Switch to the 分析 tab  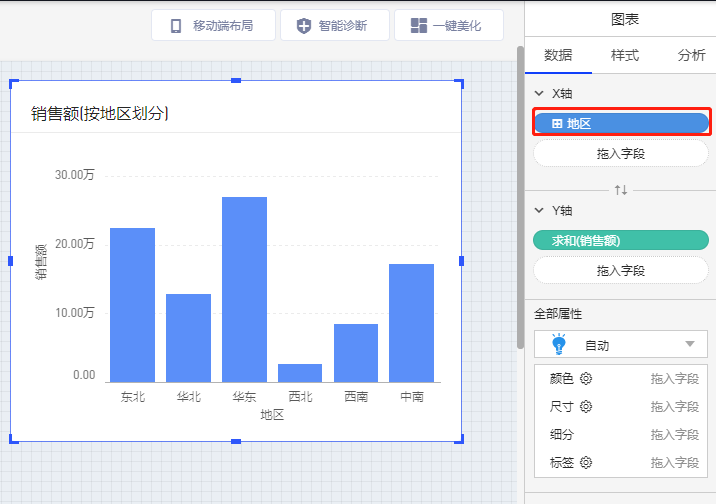click(x=691, y=55)
